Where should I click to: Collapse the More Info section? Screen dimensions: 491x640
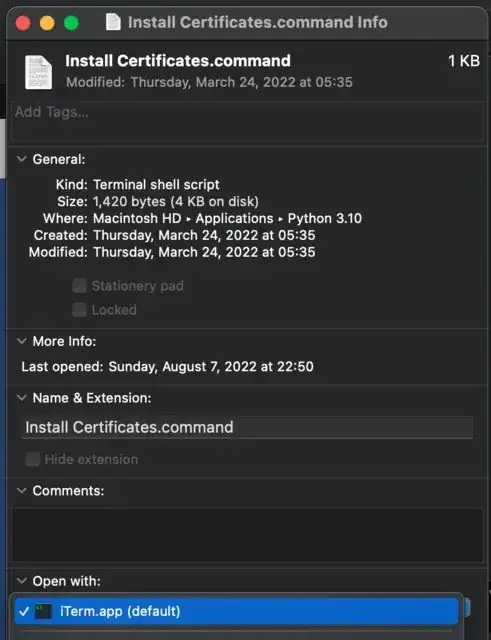[22, 341]
